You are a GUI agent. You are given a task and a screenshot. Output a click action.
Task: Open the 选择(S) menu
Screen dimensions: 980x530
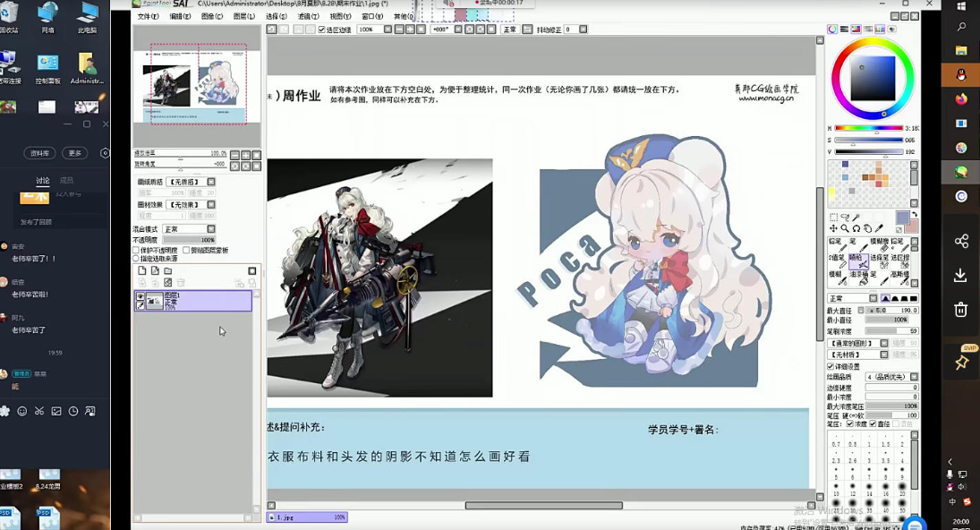click(277, 16)
